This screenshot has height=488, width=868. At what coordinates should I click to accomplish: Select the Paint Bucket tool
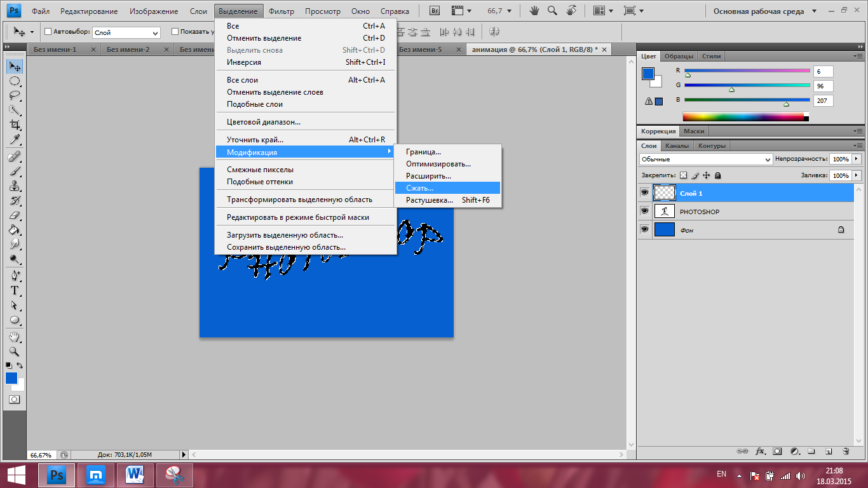15,229
